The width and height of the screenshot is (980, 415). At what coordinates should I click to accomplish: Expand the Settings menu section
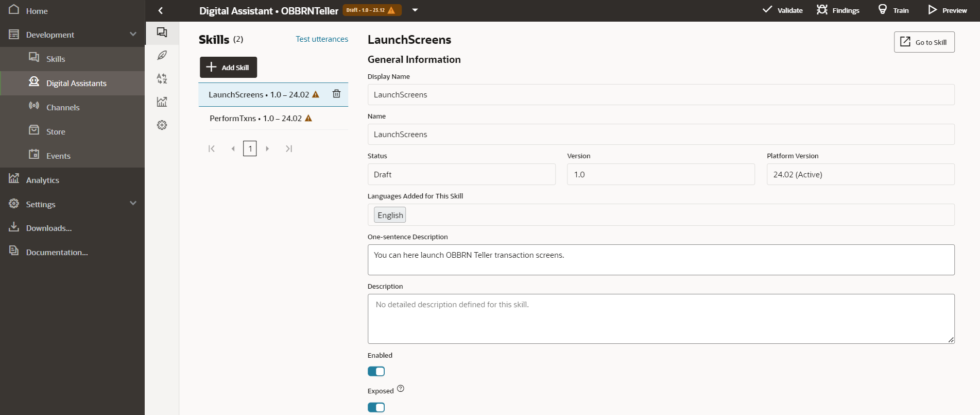pos(133,204)
